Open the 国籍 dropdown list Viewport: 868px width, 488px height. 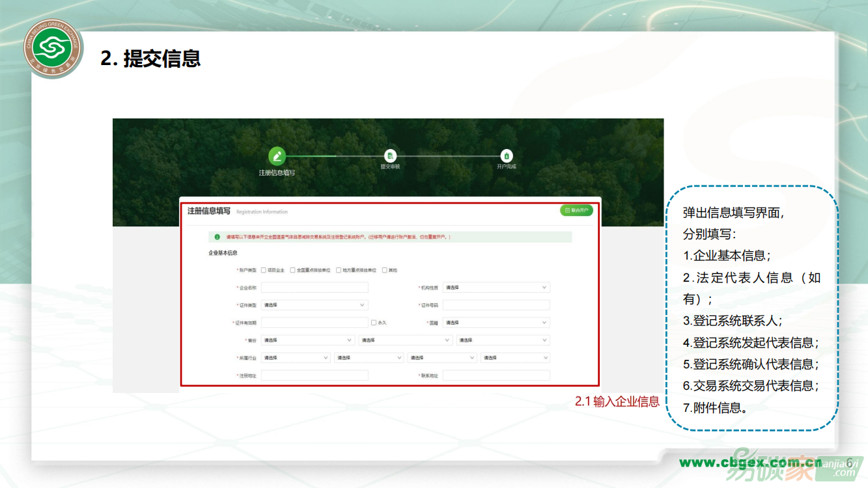point(496,323)
